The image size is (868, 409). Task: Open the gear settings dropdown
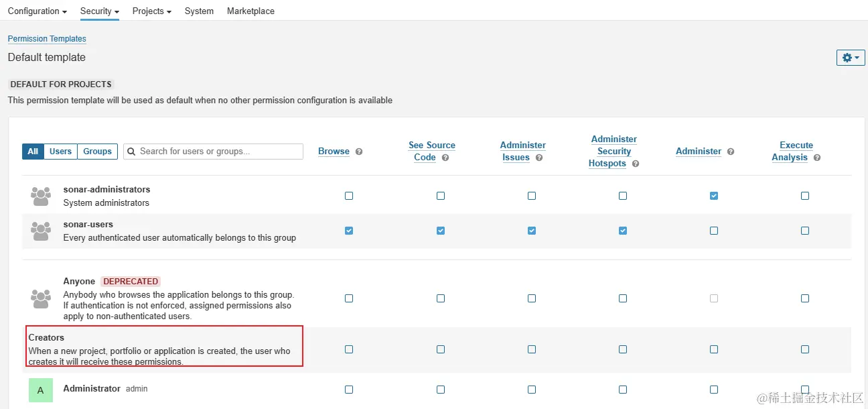(851, 58)
